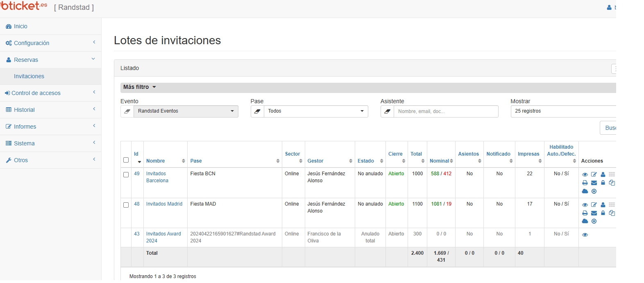Screen dimensions: 644x283
Task: View the Invitados Barcelona lot details (eye icon)
Action: [585, 174]
